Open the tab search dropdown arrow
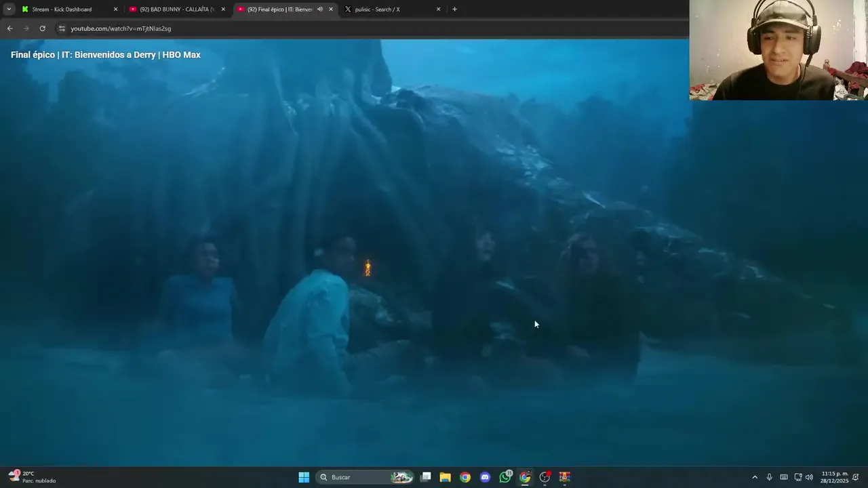This screenshot has height=488, width=868. (x=9, y=9)
